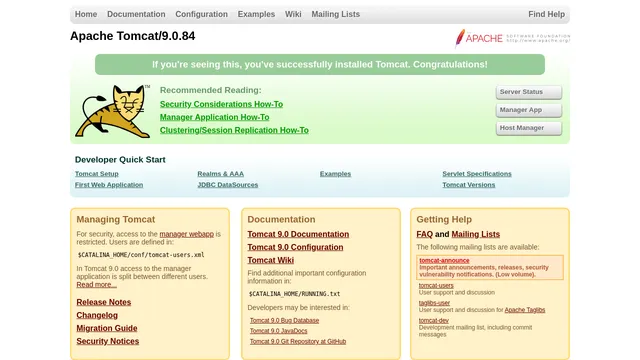View the Changelog link
Screen dimensions: 640x360
point(97,315)
